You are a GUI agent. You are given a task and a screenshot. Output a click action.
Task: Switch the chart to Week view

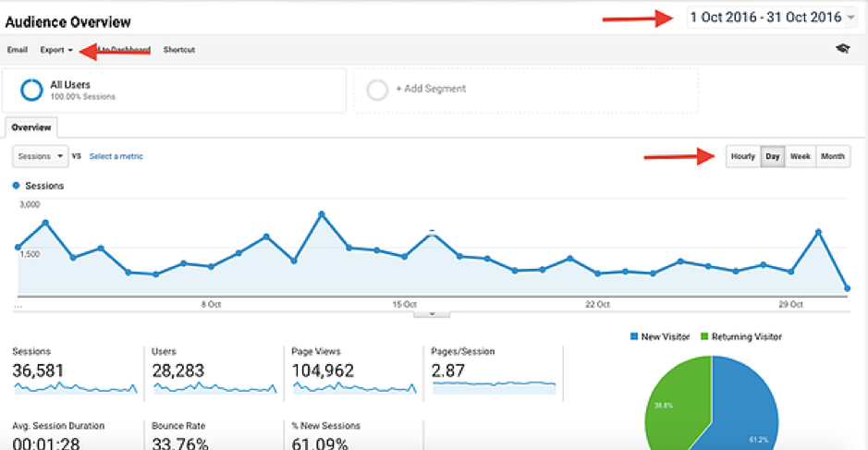tap(801, 157)
